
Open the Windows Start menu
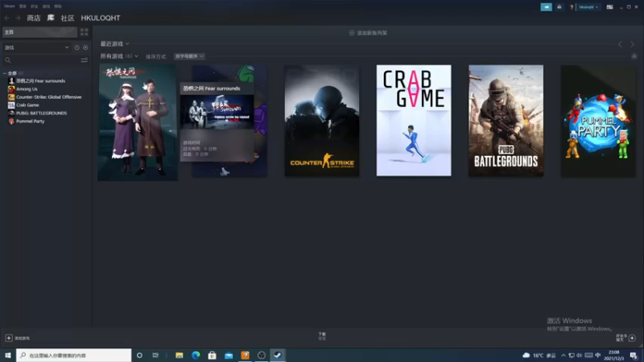[x=8, y=356]
